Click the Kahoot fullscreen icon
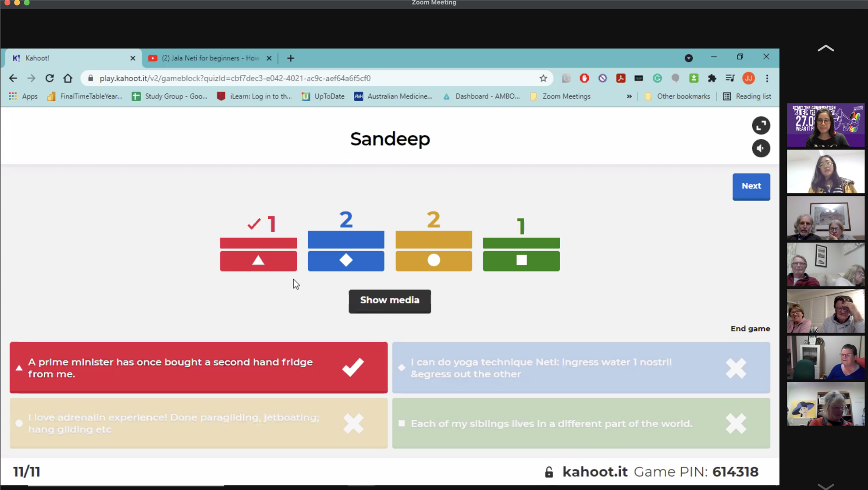868x490 pixels. point(761,126)
